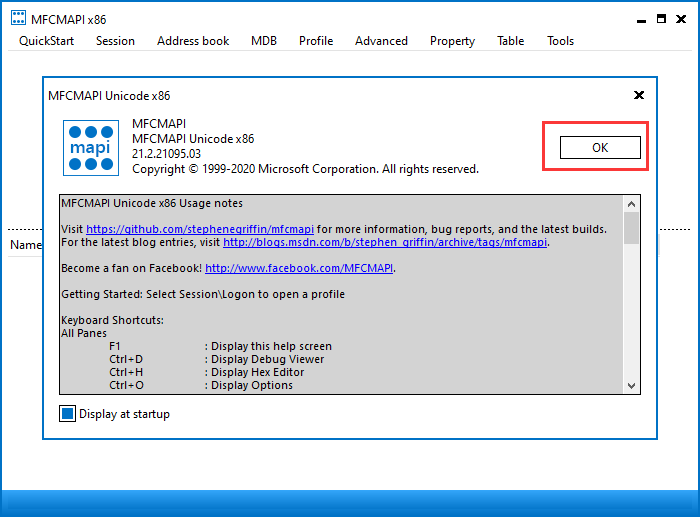Click the 'Ctrl+D : Display Debug Viewer' line

(217, 359)
